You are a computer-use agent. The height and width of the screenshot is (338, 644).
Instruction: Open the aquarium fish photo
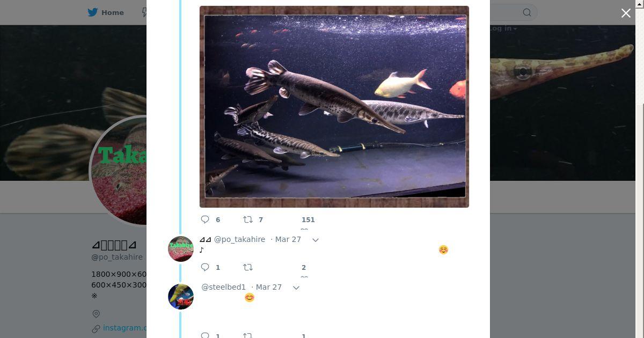click(334, 107)
